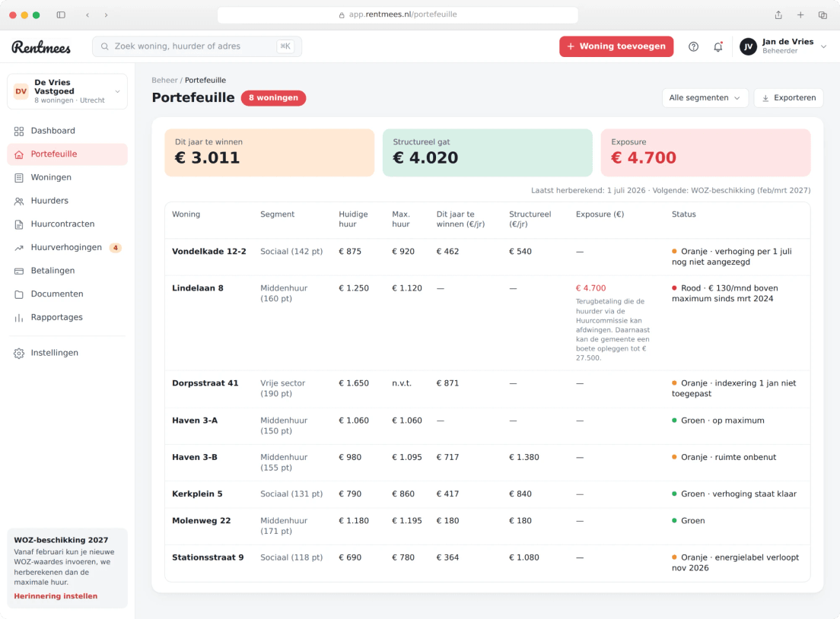Click the Documenten folder icon
The image size is (840, 619).
point(19,294)
